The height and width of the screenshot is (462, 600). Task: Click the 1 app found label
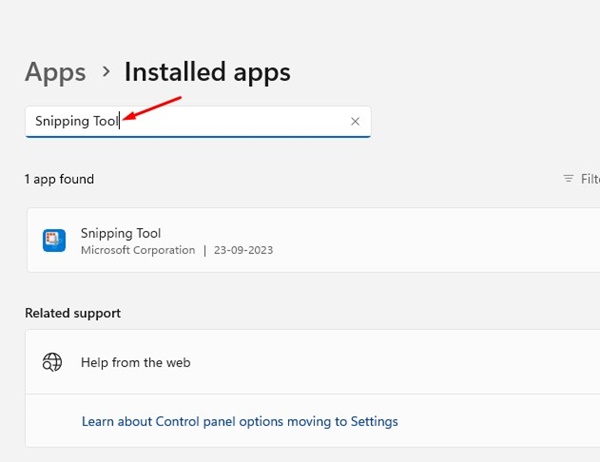(x=59, y=179)
